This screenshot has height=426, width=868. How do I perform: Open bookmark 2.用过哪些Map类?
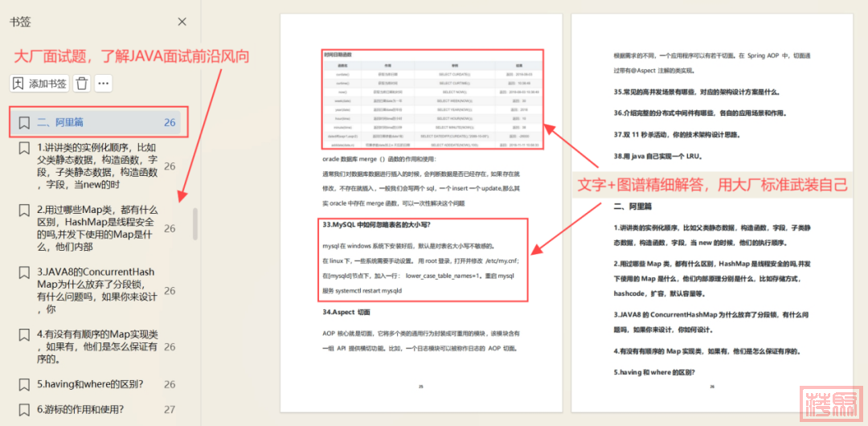tap(96, 228)
